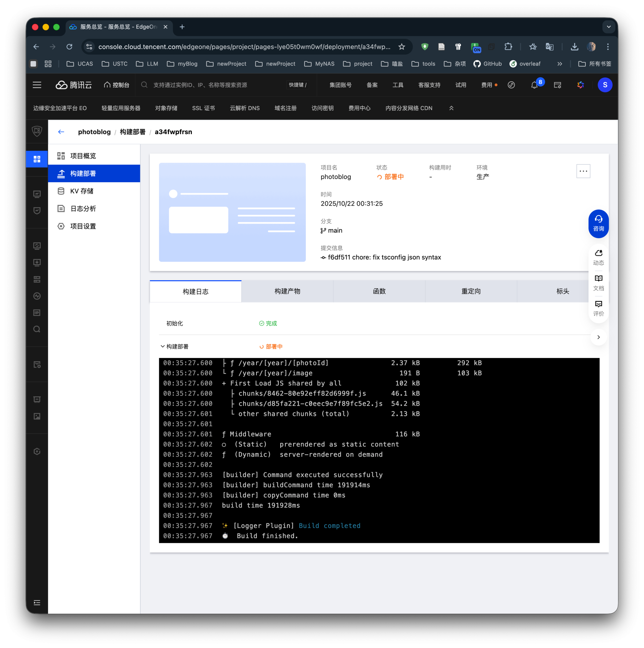This screenshot has width=644, height=648.
Task: Click the notification bell icon
Action: tap(534, 85)
